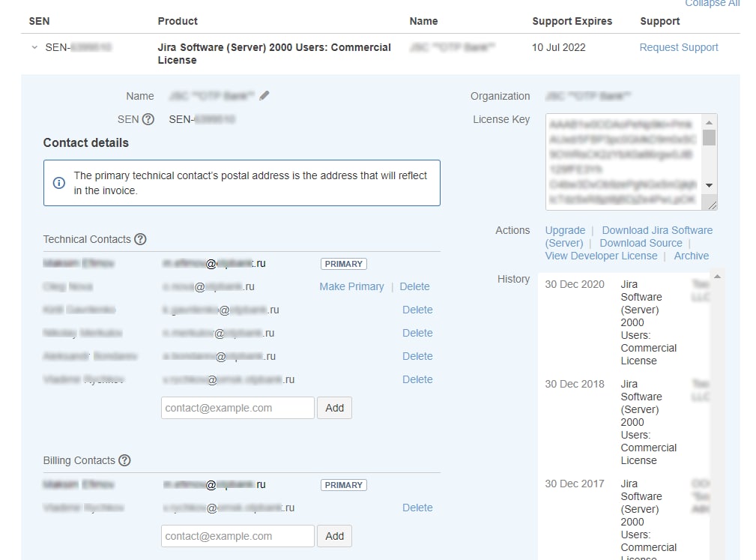Edit license name with pencil icon
The height and width of the screenshot is (560, 756).
(264, 96)
